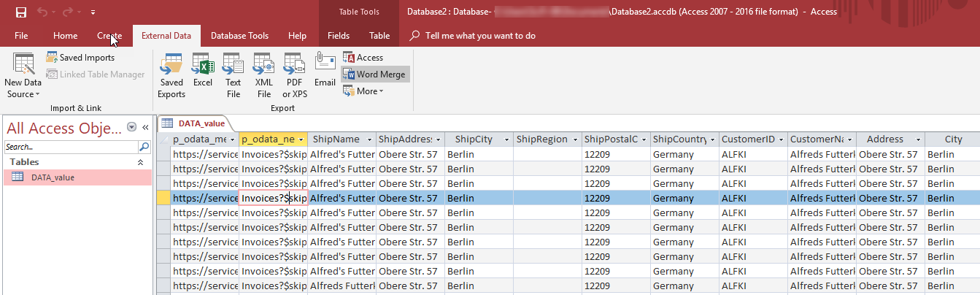Open ShipRegion column filter dropdown
This screenshot has width=980, height=295.
tap(576, 139)
